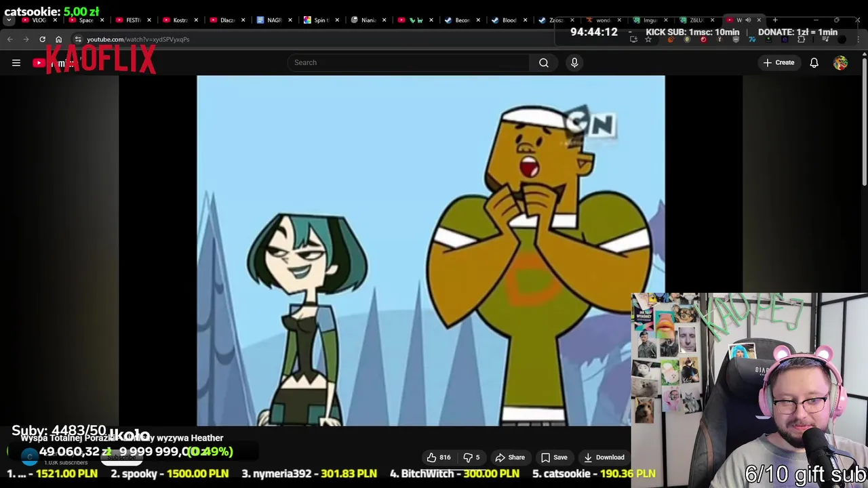Switch to the FESTIV tab

[133, 20]
